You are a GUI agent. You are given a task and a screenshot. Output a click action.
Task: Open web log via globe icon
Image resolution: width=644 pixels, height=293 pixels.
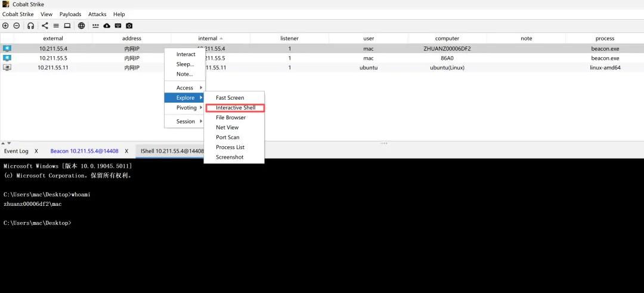[x=82, y=26]
